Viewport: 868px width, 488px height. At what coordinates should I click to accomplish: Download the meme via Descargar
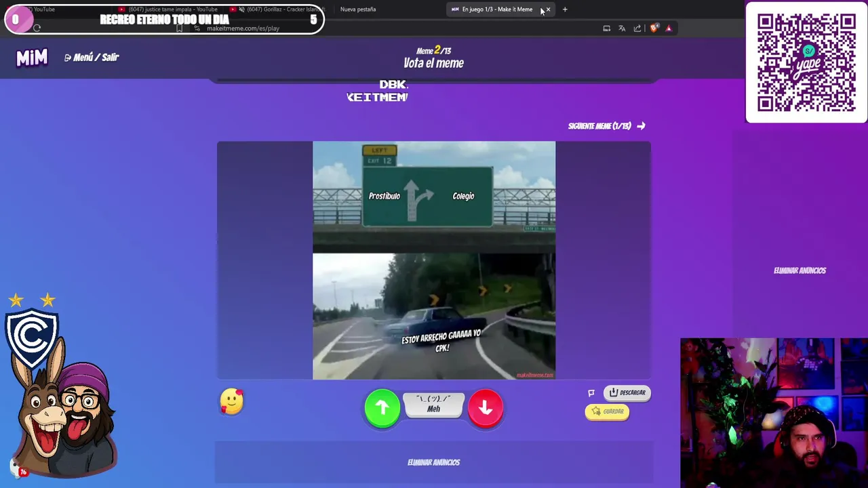tap(627, 392)
